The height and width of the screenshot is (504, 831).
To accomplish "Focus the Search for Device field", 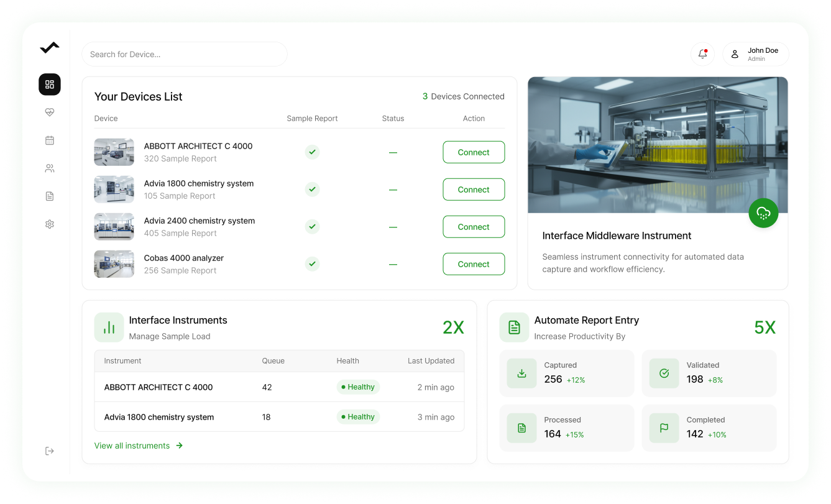I will (185, 54).
